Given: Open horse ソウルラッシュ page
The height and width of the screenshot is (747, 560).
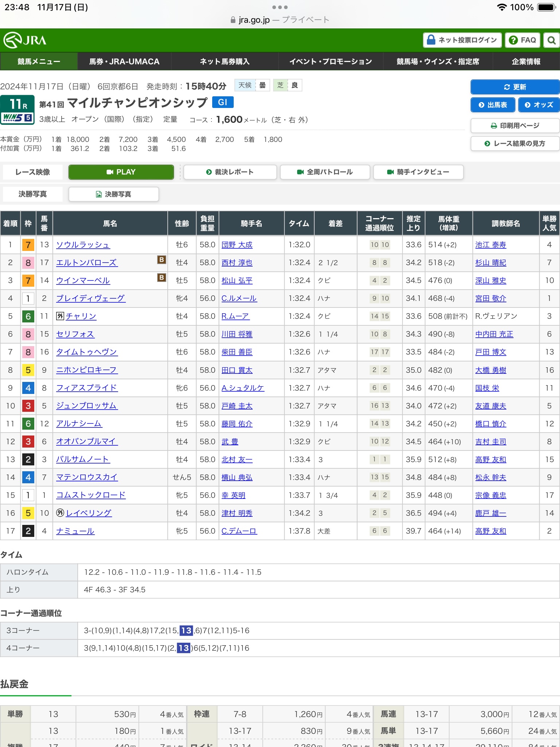Looking at the screenshot, I should point(83,245).
